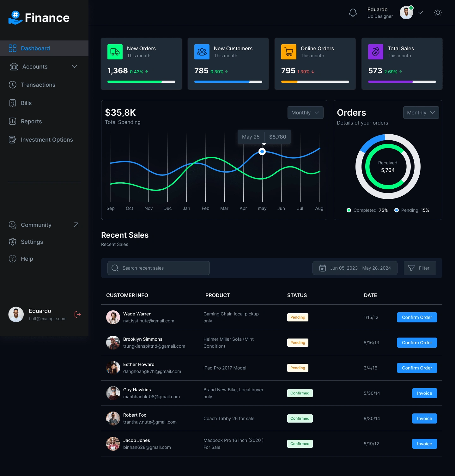Click the calendar icon in the date range
The height and width of the screenshot is (476, 455).
(322, 268)
